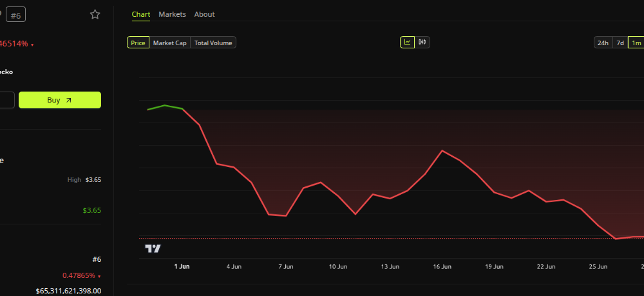Click the 22 Jun axis label
The width and height of the screenshot is (644, 296).
546,266
